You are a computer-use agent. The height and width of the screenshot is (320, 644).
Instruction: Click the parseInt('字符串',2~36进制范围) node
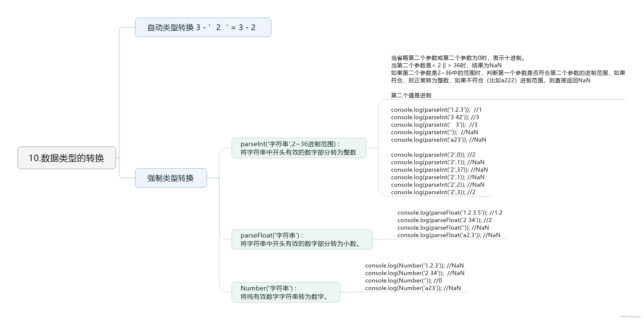click(x=299, y=148)
